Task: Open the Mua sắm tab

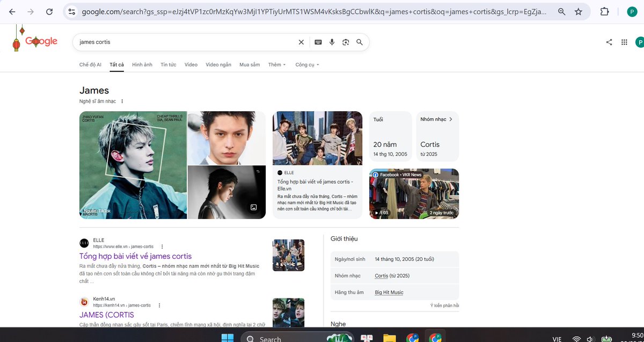Action: click(x=250, y=64)
